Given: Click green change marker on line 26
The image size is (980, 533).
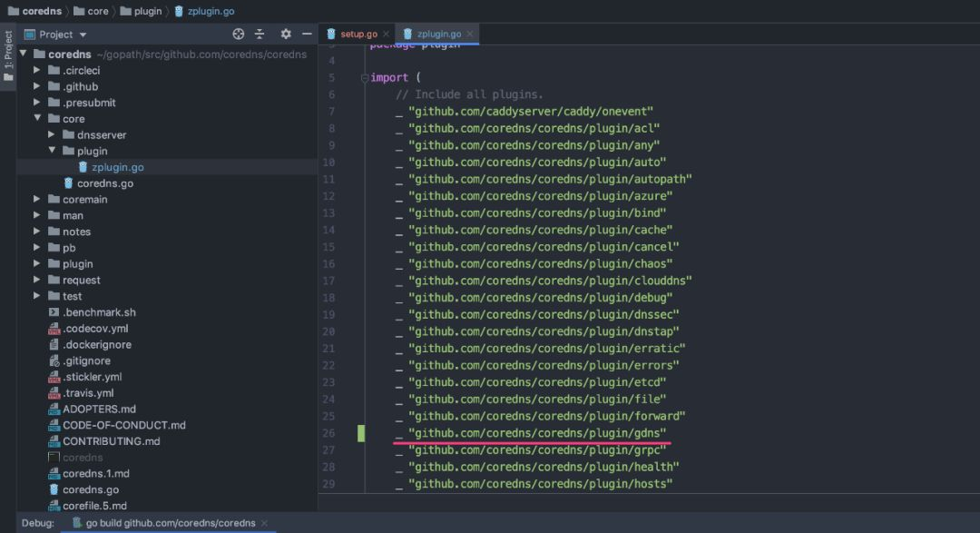Looking at the screenshot, I should click(x=361, y=433).
